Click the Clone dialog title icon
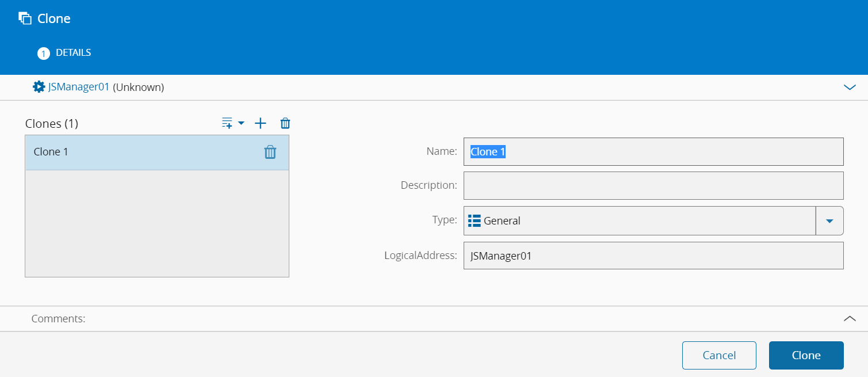The width and height of the screenshot is (868, 377). pyautogui.click(x=25, y=18)
